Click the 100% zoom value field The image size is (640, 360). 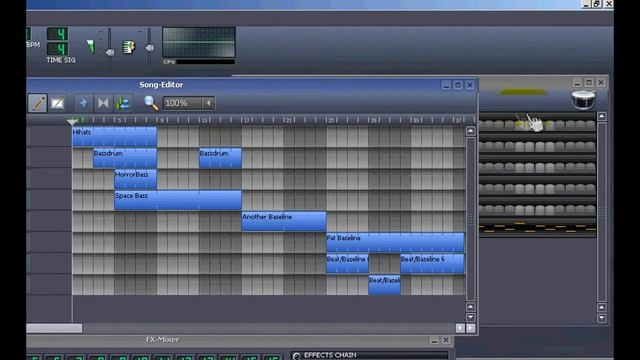click(x=183, y=103)
